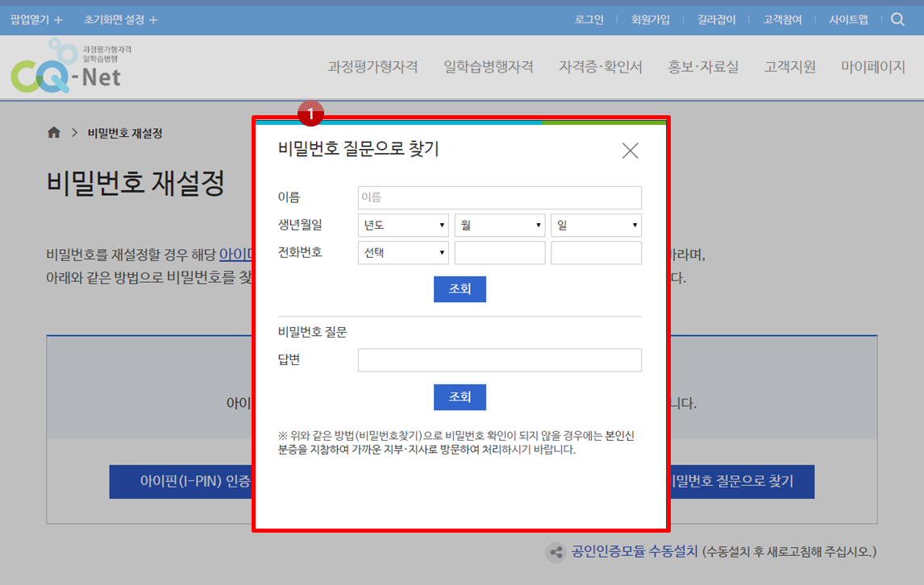Click the last phone number field
The image size is (924, 585).
[x=596, y=253]
